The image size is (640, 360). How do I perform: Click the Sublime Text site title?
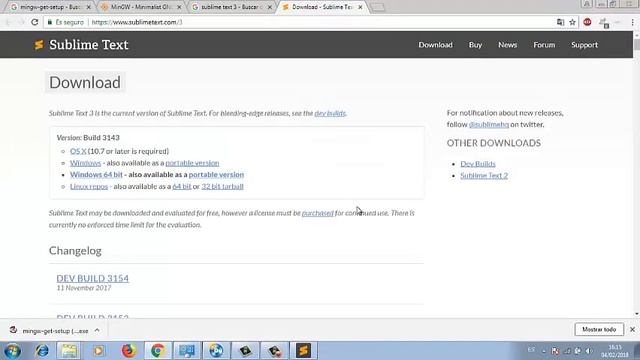point(89,45)
